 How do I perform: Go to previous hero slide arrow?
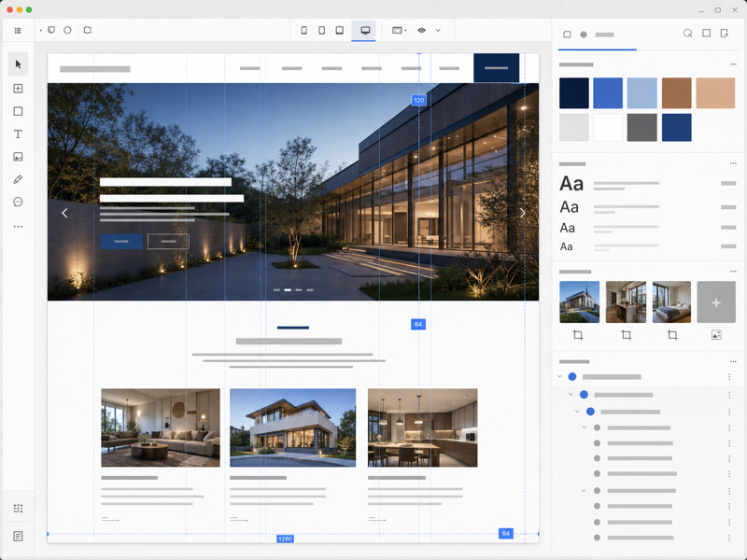click(x=64, y=213)
